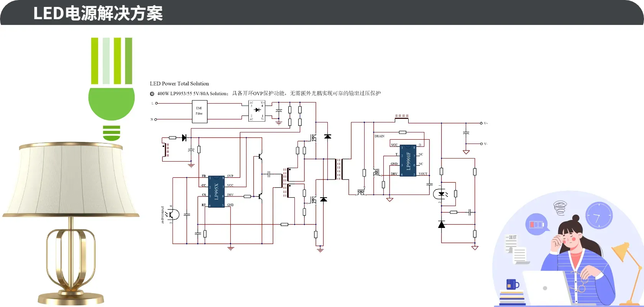
Task: Click the scribble icon above the girl's head
Action: [560, 208]
